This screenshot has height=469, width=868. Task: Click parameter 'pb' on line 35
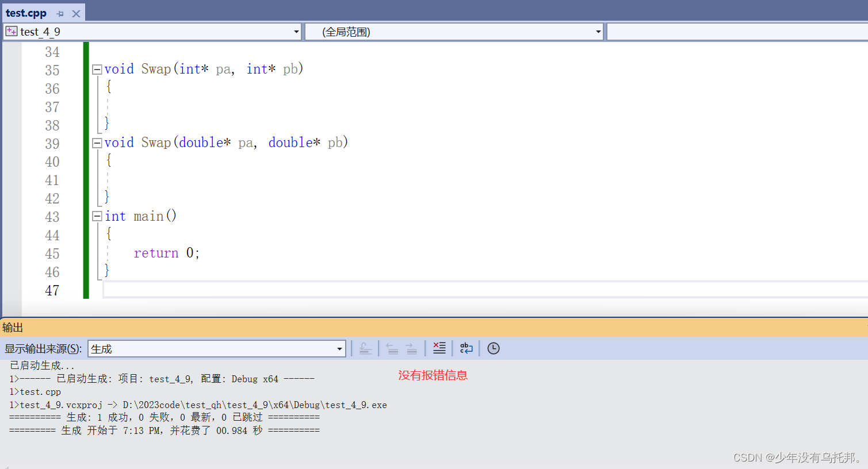point(290,70)
